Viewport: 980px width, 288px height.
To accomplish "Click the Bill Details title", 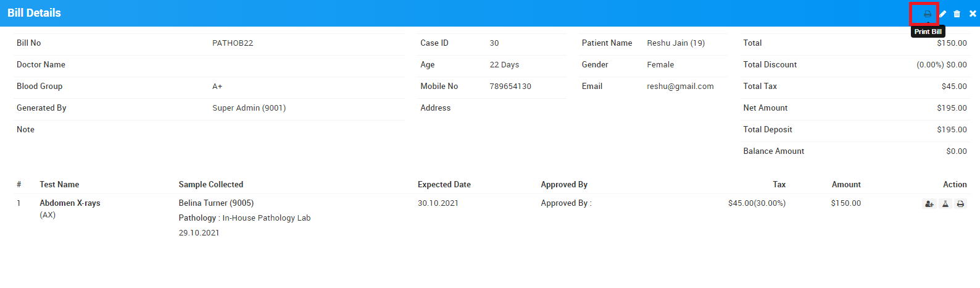I will tap(34, 13).
